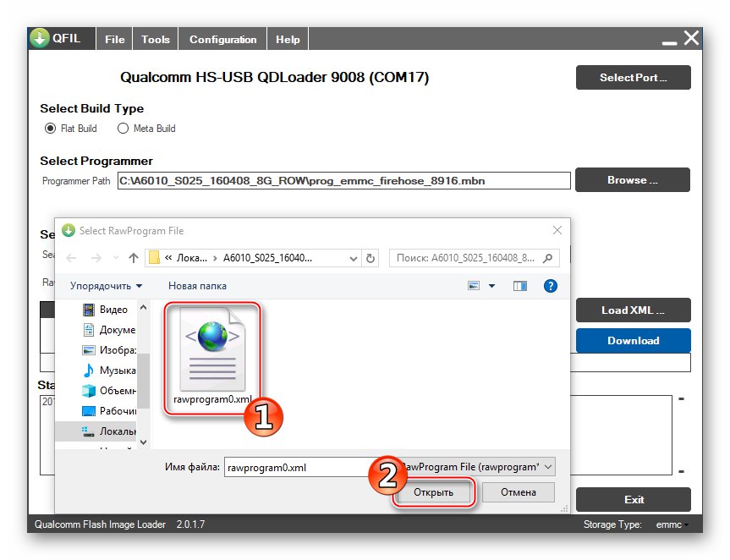Screen dimensions: 730x560
Task: Select Локальный диск in navigation pane
Action: click(96, 431)
